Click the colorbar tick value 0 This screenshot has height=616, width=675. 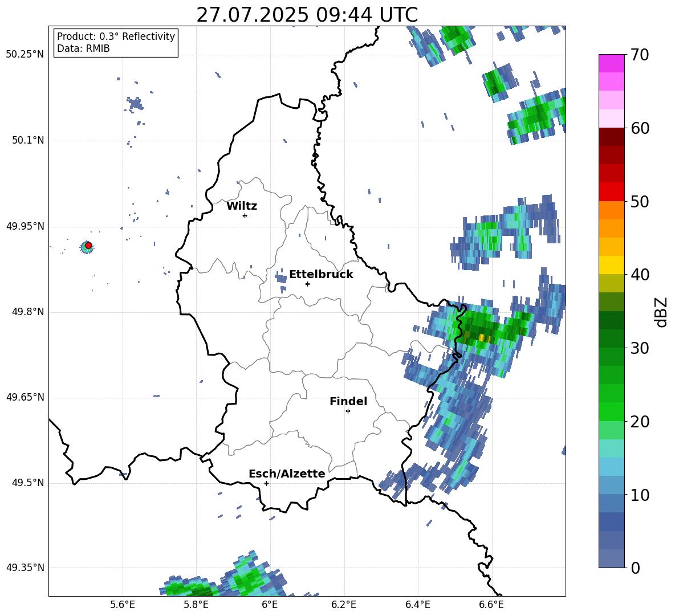pyautogui.click(x=635, y=568)
